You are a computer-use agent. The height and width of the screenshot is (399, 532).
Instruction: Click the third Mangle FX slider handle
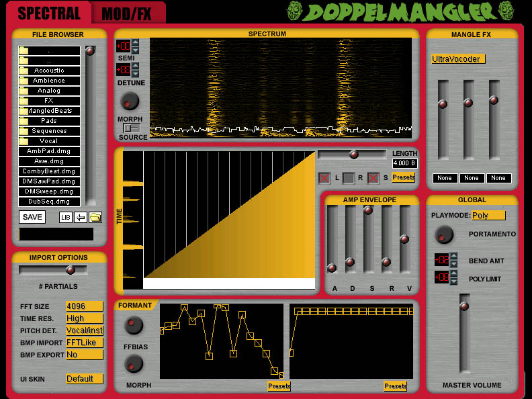point(494,99)
